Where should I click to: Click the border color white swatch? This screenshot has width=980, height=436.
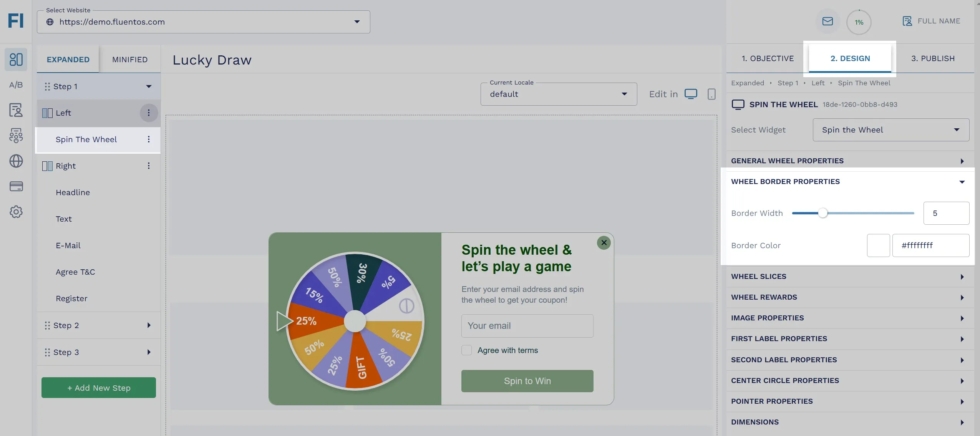coord(878,245)
